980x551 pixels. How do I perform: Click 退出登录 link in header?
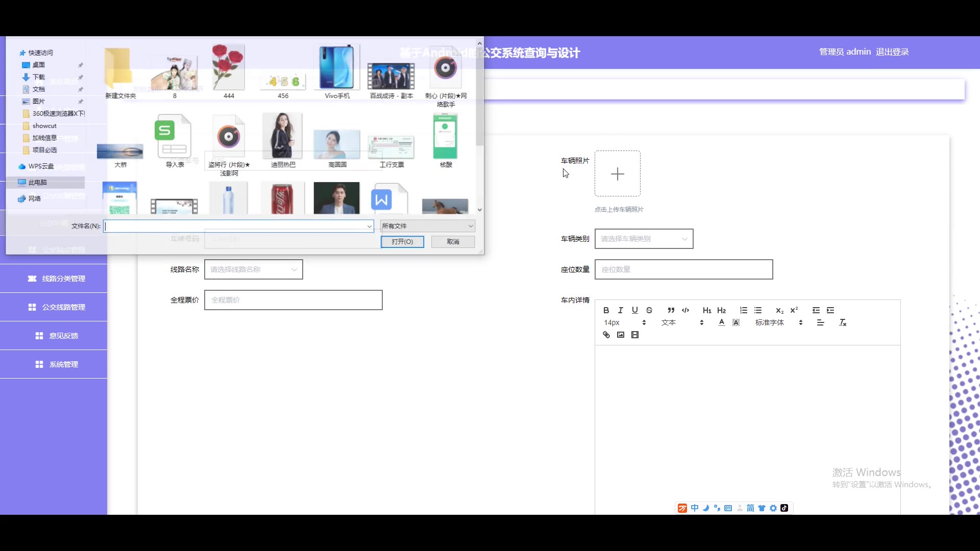(x=892, y=52)
